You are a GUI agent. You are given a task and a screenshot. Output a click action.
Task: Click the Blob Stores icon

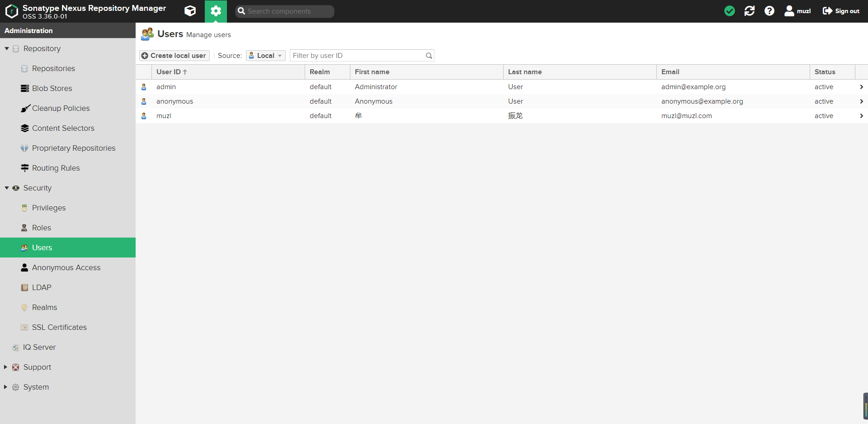[25, 88]
